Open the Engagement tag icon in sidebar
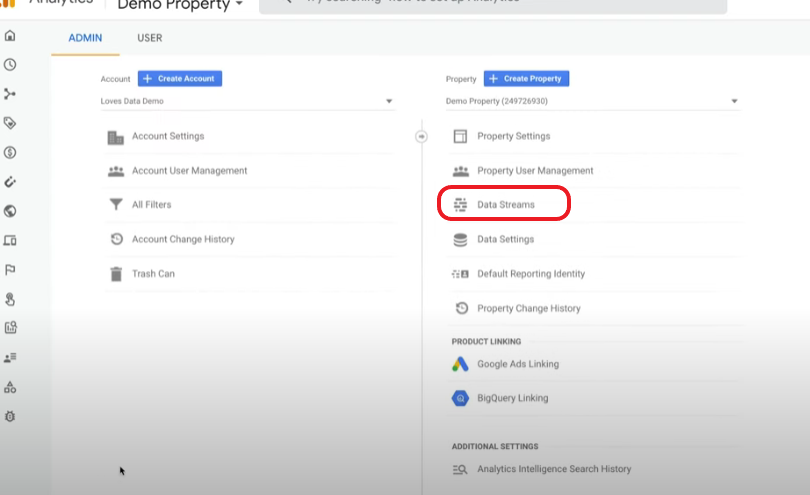Image resolution: width=810 pixels, height=495 pixels. click(x=10, y=123)
